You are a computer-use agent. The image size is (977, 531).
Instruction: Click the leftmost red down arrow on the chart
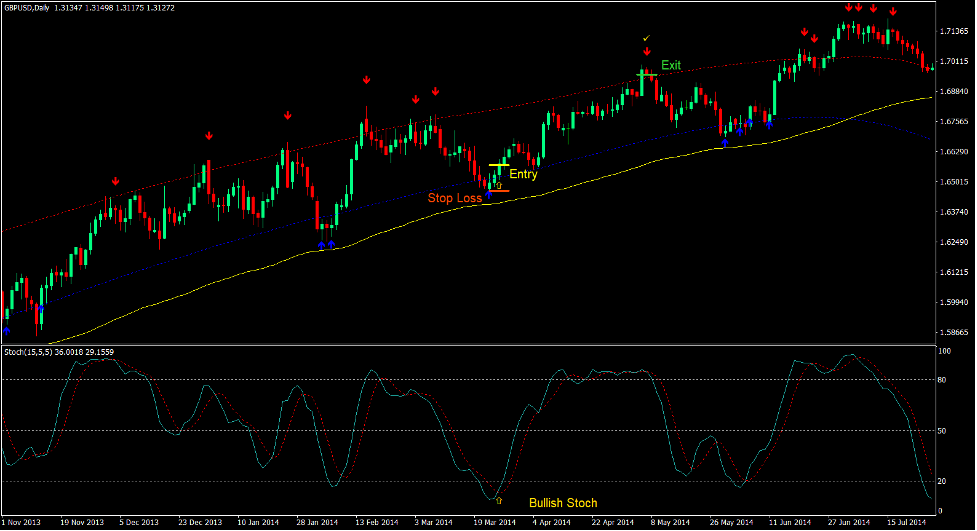coord(115,181)
